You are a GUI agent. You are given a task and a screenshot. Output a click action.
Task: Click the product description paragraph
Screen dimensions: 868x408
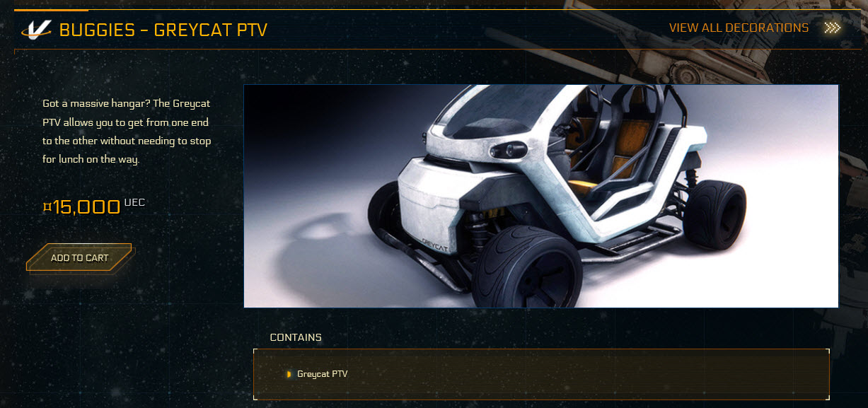click(x=127, y=132)
